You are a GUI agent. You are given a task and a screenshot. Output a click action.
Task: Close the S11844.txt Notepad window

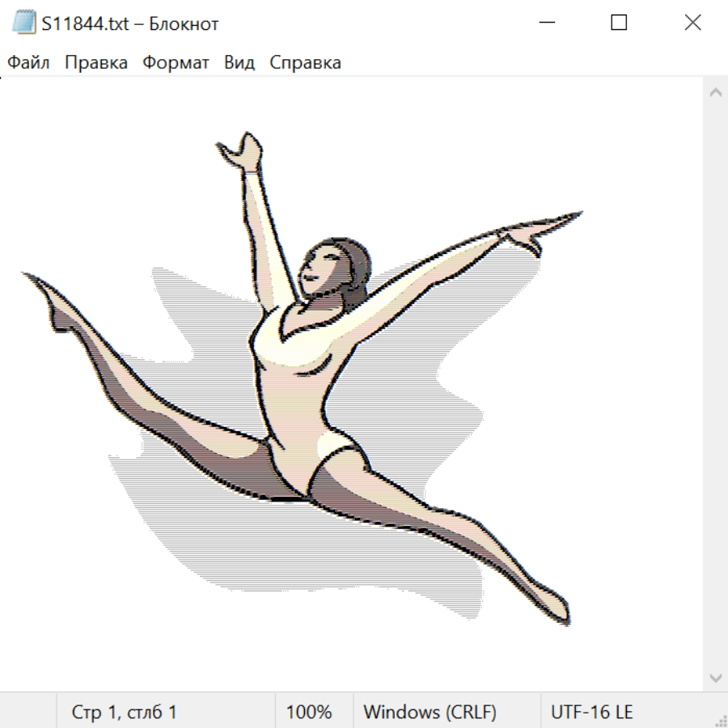coord(692,23)
